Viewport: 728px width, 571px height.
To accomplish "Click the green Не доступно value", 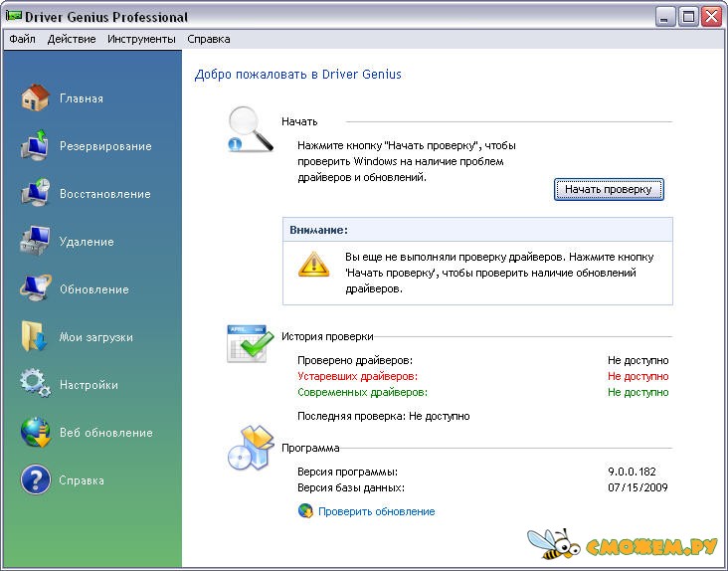I will tap(637, 393).
